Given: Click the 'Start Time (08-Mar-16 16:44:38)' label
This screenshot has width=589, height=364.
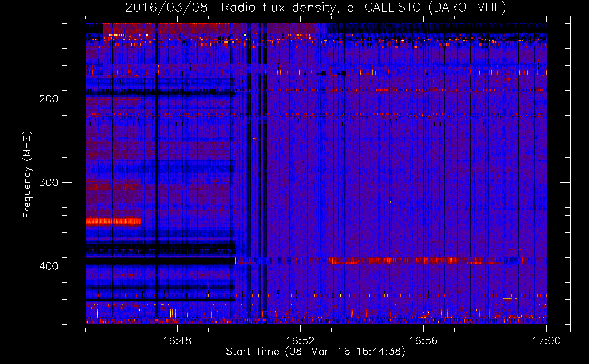Looking at the screenshot, I should [x=316, y=352].
